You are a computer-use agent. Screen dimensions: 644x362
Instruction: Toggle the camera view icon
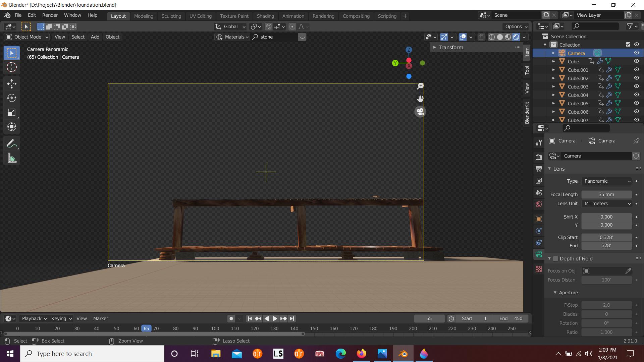pyautogui.click(x=420, y=112)
